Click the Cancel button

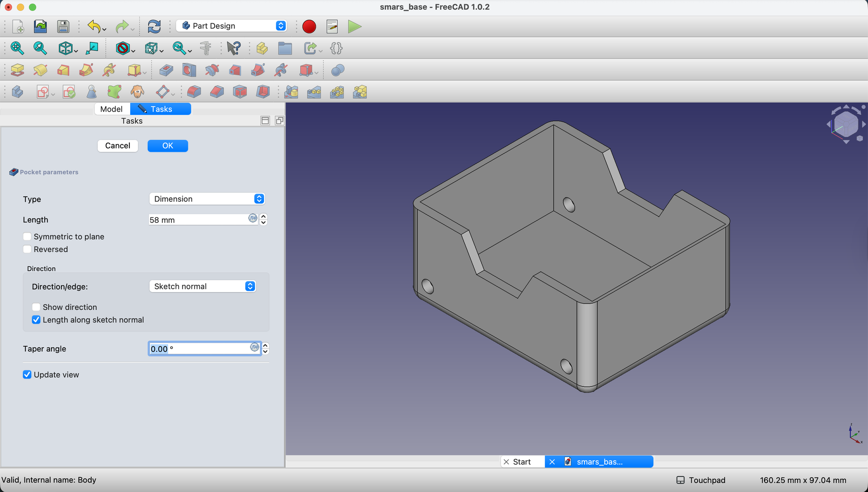click(118, 146)
